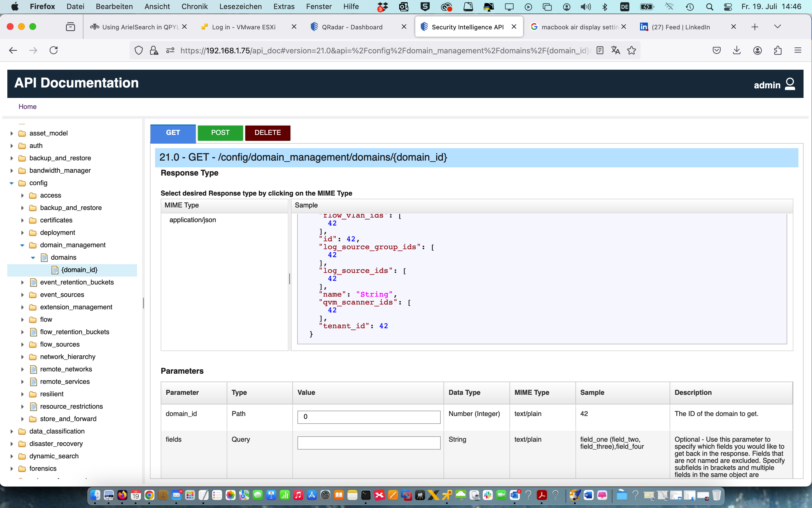Click the Home breadcrumb link
The image size is (812, 508).
(28, 106)
